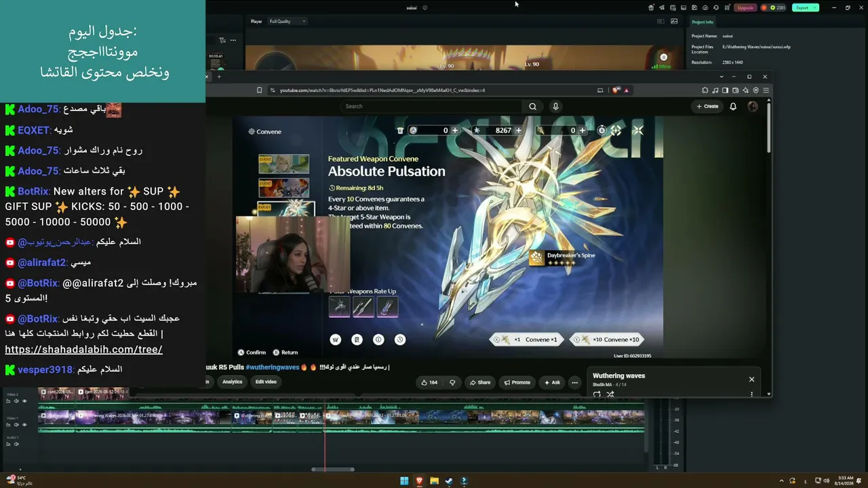This screenshot has height=488, width=868.
Task: Open the playlist three-dot options menu
Action: coord(751,394)
